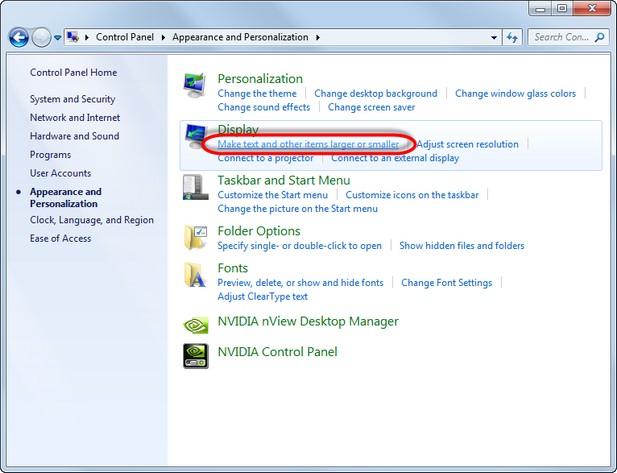Open NVIDIA nView Desktop Manager heading
617x473 pixels.
coord(308,321)
